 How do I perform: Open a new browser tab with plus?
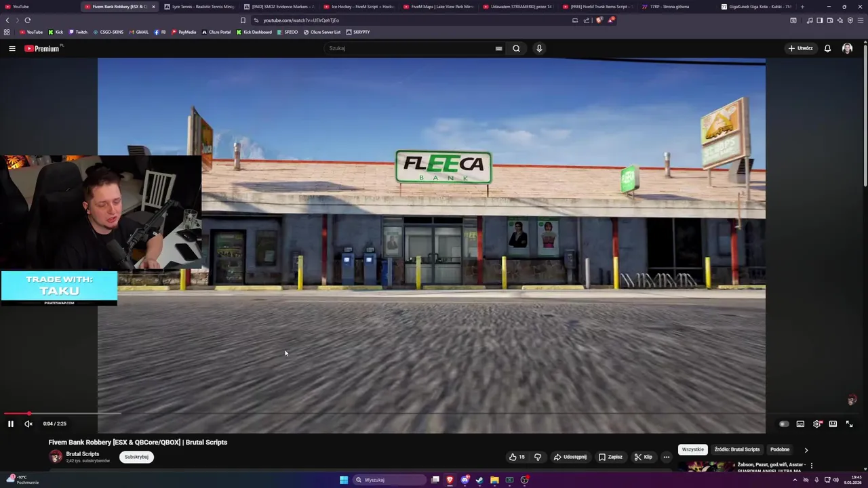(802, 7)
